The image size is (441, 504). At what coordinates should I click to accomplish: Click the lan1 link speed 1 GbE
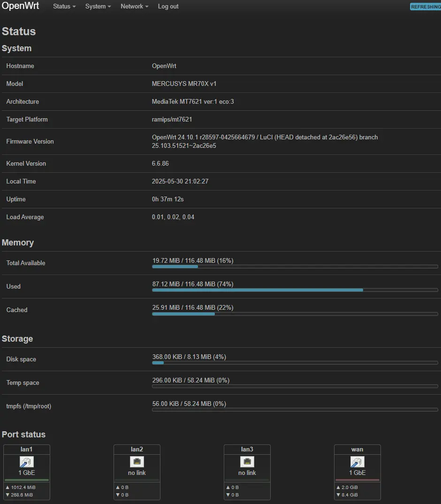point(27,473)
